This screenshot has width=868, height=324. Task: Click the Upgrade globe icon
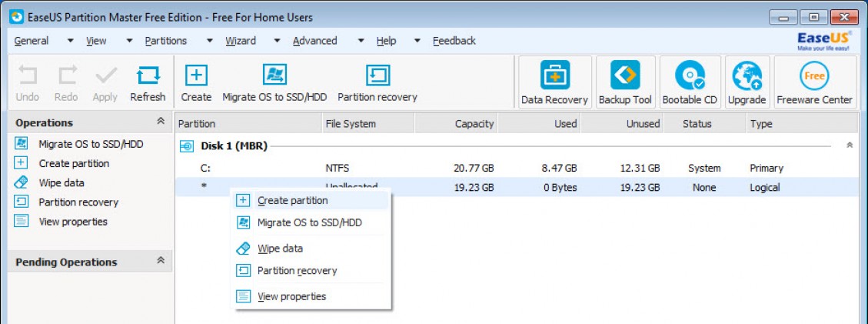(747, 75)
